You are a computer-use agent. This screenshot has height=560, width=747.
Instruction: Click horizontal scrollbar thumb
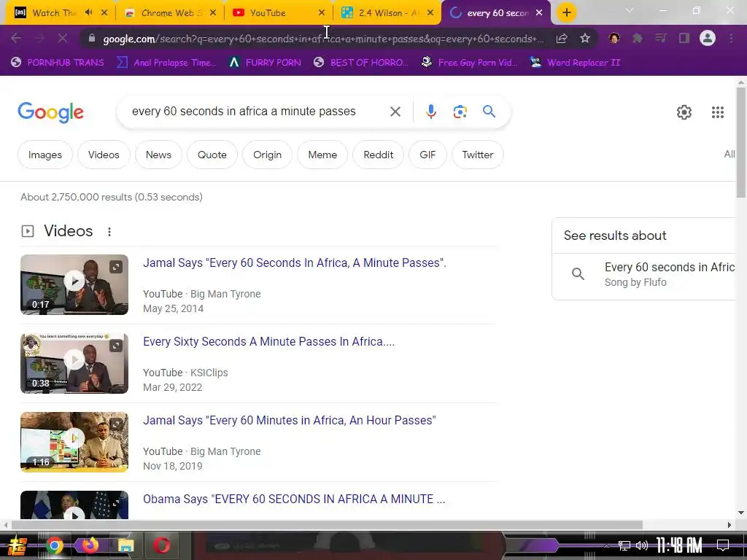[x=327, y=525]
